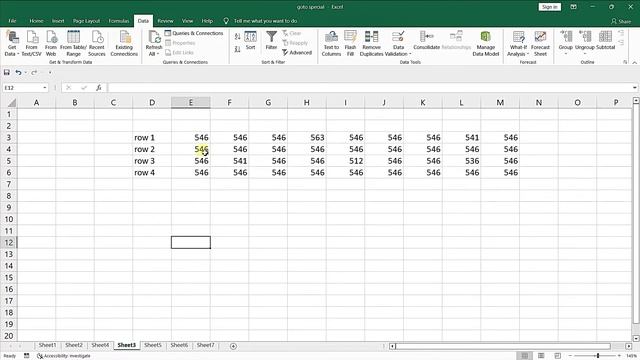Open Ribbon Display Options
This screenshot has width=640, height=360.
click(x=573, y=7)
